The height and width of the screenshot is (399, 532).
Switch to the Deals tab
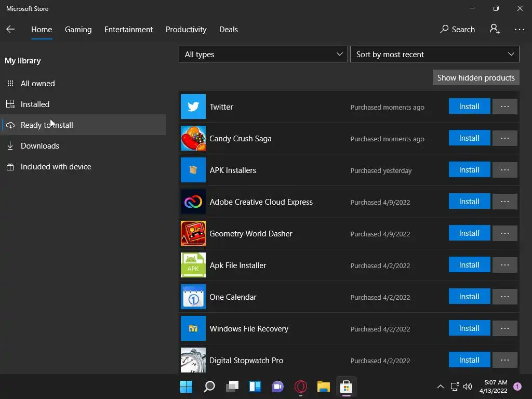pos(229,30)
